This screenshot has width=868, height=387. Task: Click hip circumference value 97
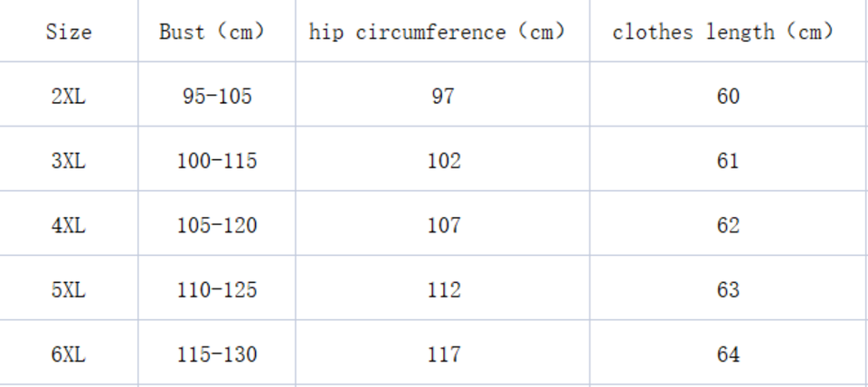[442, 96]
